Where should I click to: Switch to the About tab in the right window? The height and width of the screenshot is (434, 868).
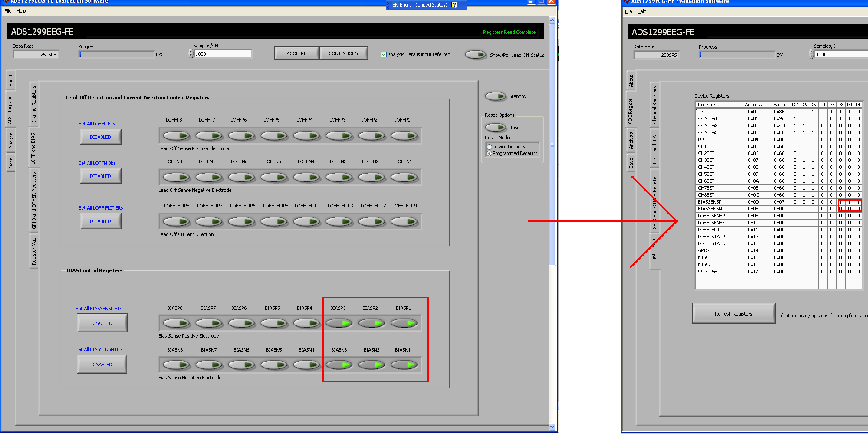click(631, 80)
